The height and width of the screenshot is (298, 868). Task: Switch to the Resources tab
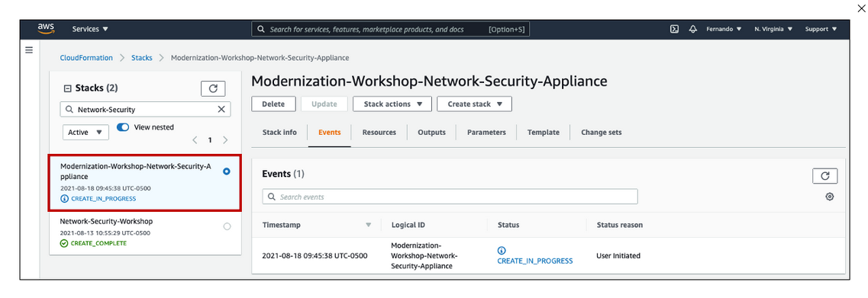[379, 133]
